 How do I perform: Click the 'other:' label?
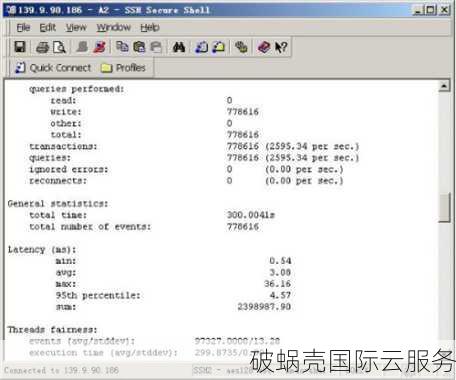pos(66,123)
